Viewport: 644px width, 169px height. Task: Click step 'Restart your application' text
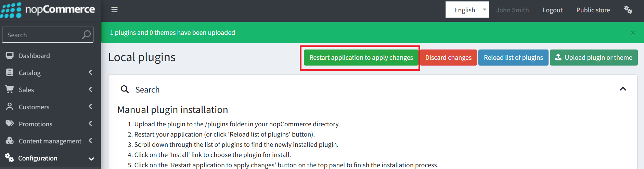(224, 135)
